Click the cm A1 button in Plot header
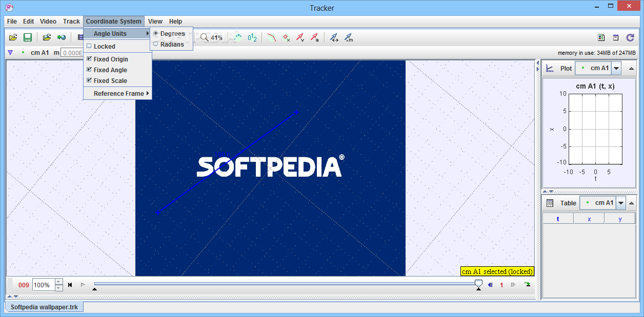 594,68
